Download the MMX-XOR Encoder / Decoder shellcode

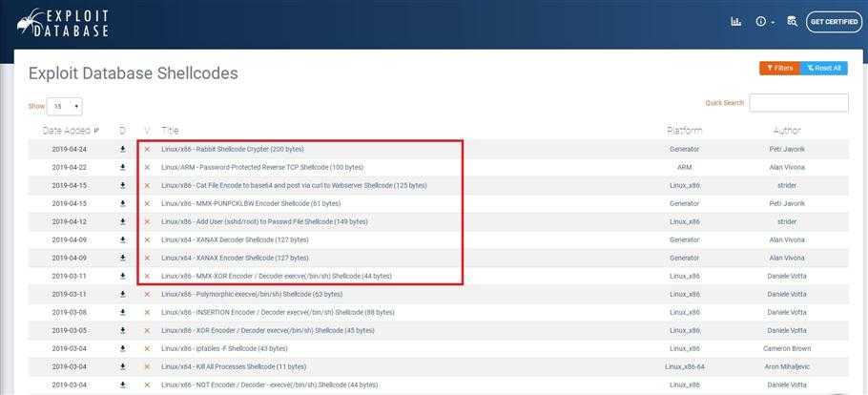click(x=122, y=276)
